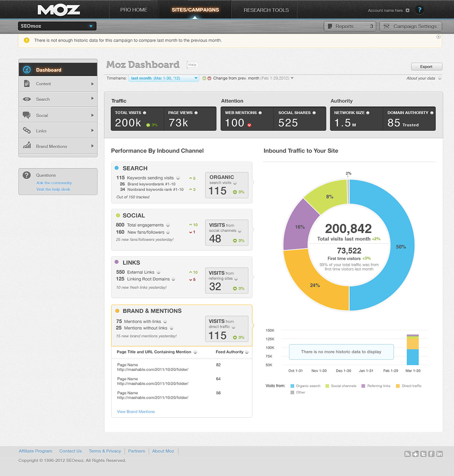454x476 pixels.
Task: Click the LinkedIn icon in footer
Action: tap(439, 454)
